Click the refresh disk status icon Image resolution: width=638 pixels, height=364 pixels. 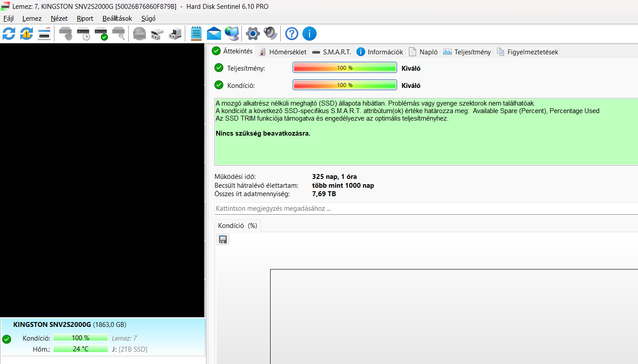click(9, 34)
